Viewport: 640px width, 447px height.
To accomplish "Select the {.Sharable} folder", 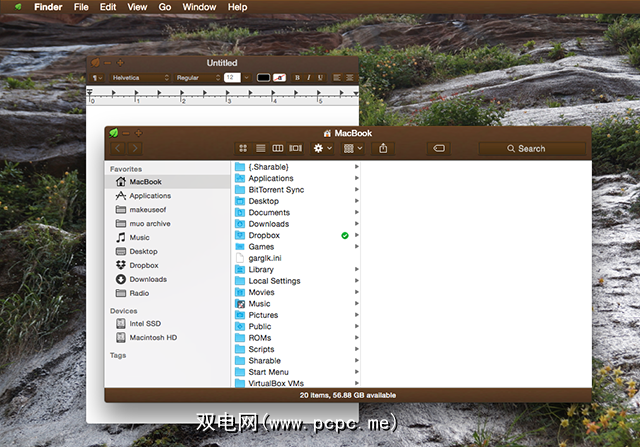I will [296, 167].
